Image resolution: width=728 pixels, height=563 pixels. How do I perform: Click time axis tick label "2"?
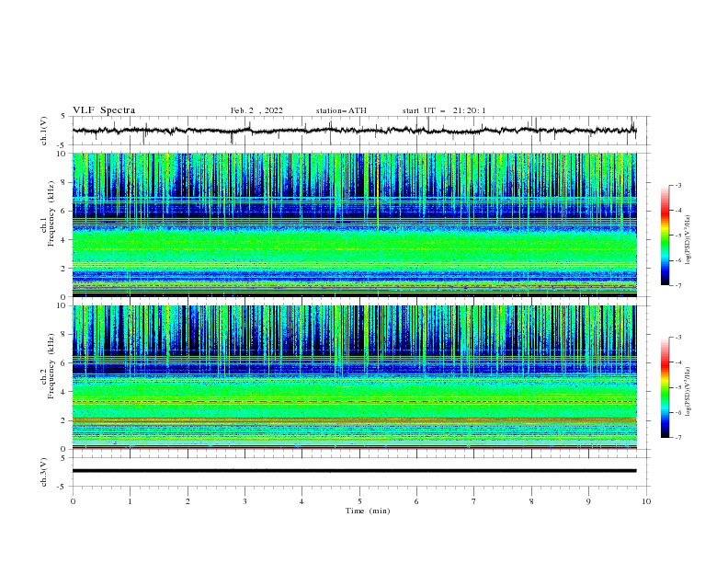188,501
